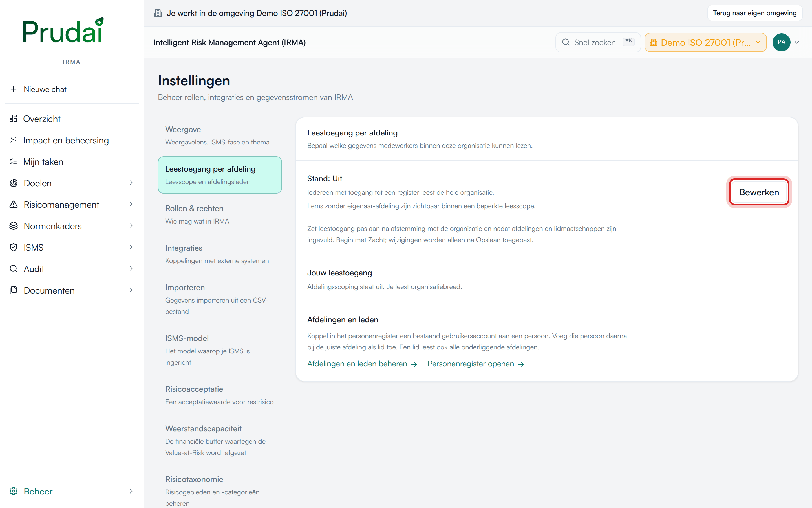Click the Bewerken button
Screen dimensions: 812x508
coord(759,192)
